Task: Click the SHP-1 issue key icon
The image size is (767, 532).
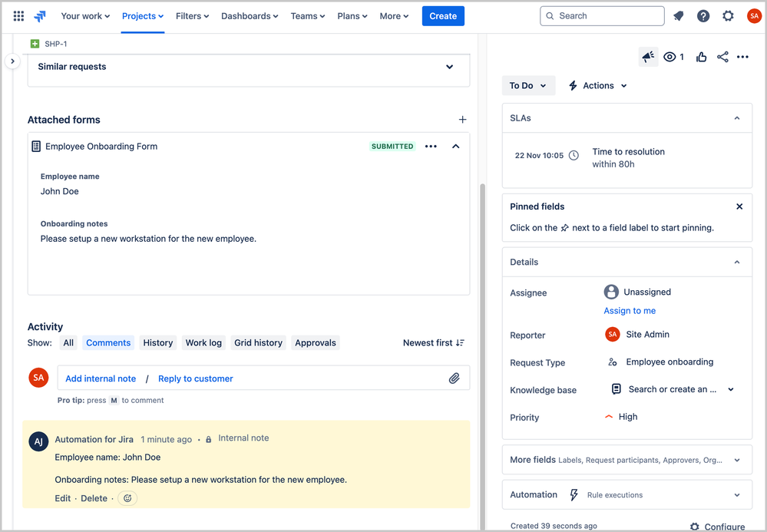Action: pyautogui.click(x=35, y=44)
